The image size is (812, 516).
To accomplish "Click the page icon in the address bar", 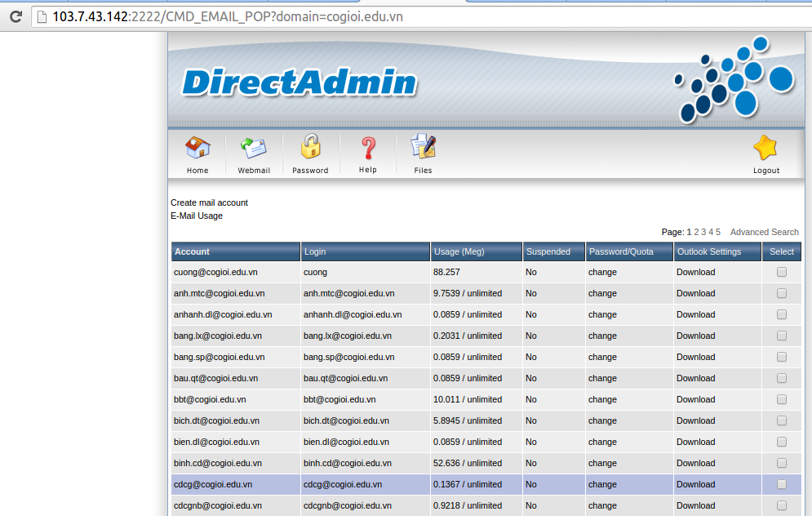I will coord(42,17).
